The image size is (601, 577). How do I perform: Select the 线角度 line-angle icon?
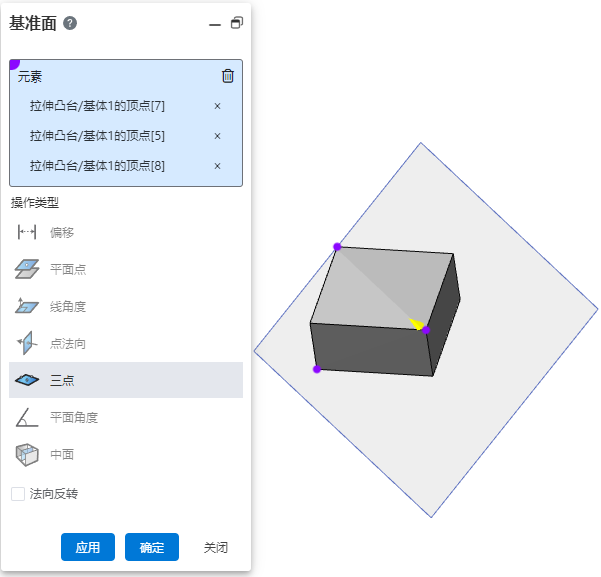[x=27, y=306]
